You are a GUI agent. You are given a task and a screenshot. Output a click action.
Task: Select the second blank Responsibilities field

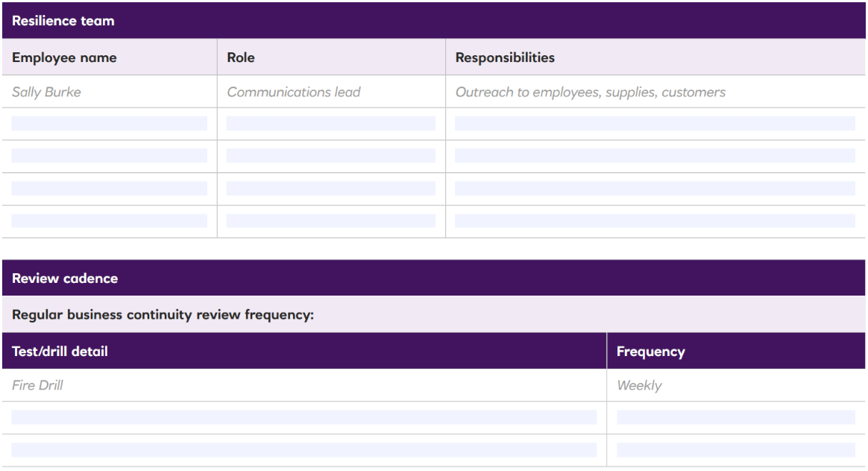click(x=655, y=156)
